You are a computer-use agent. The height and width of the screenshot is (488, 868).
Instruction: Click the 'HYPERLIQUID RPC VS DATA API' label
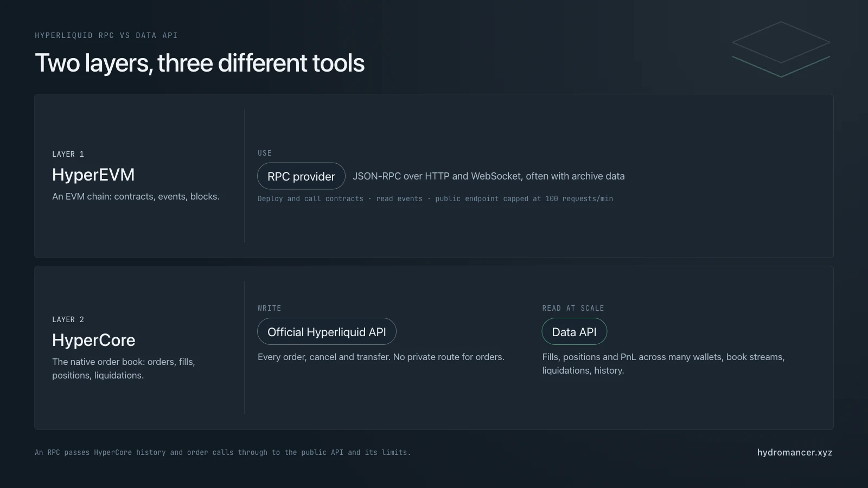pyautogui.click(x=106, y=35)
